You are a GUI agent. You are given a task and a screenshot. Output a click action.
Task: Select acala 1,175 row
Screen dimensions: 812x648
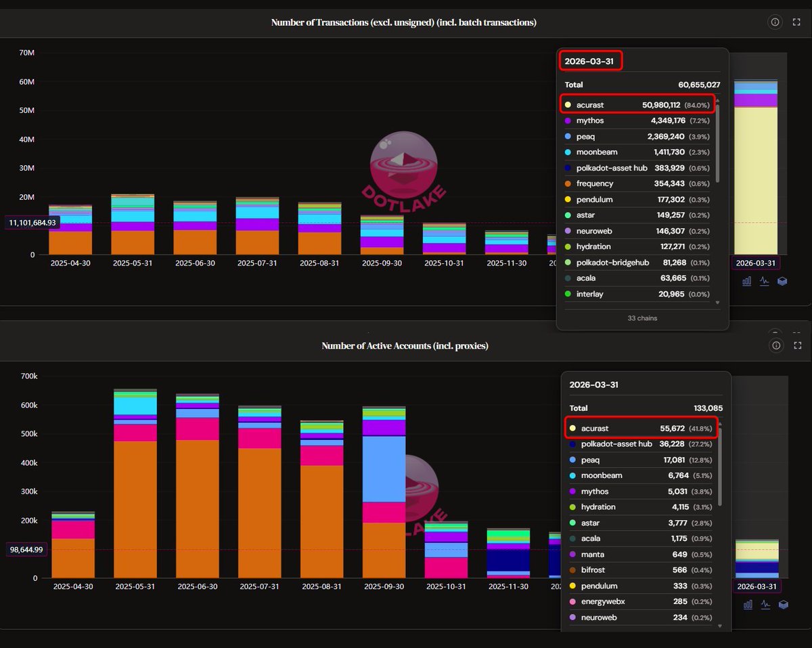click(641, 538)
